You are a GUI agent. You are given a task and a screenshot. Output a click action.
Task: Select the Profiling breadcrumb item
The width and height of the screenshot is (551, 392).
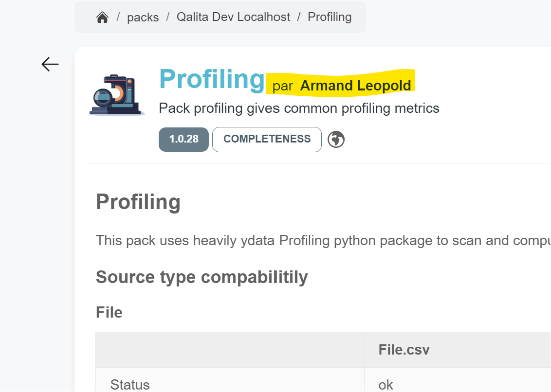coord(330,17)
